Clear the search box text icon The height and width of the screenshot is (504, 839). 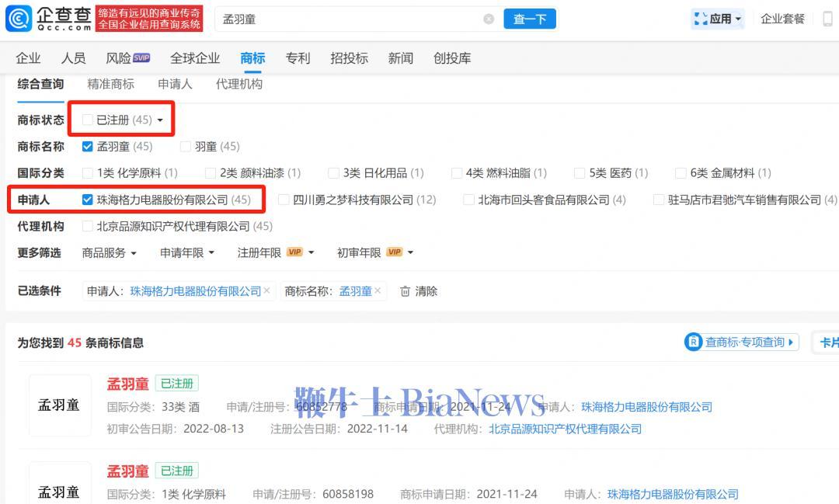[489, 19]
